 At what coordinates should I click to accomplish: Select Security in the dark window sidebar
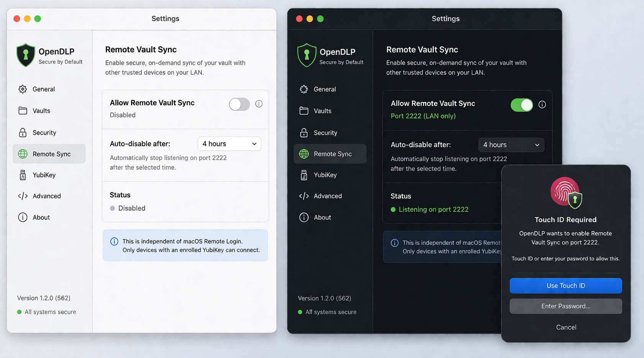pos(330,132)
